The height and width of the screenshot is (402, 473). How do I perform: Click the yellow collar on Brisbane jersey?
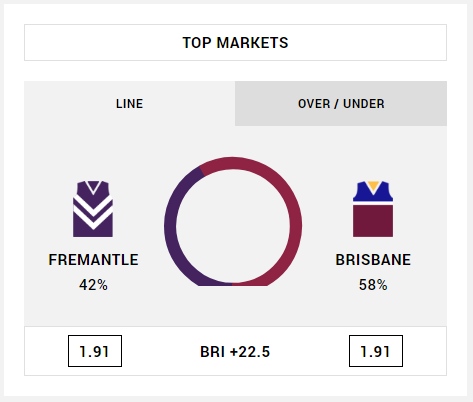coord(373,187)
